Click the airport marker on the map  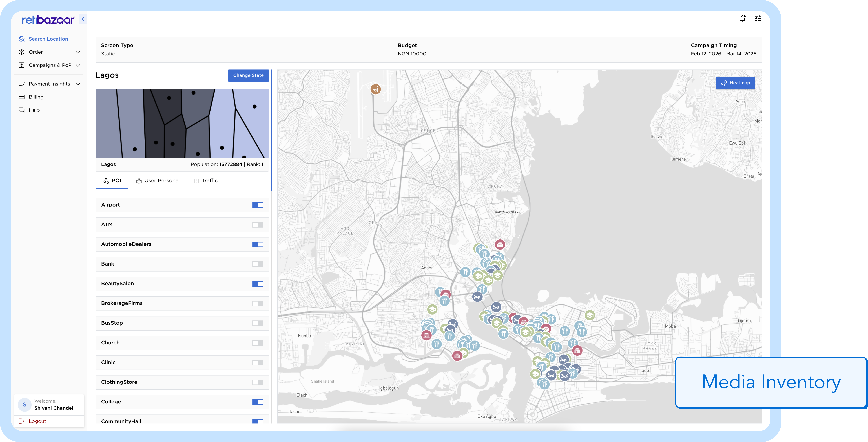click(x=375, y=89)
